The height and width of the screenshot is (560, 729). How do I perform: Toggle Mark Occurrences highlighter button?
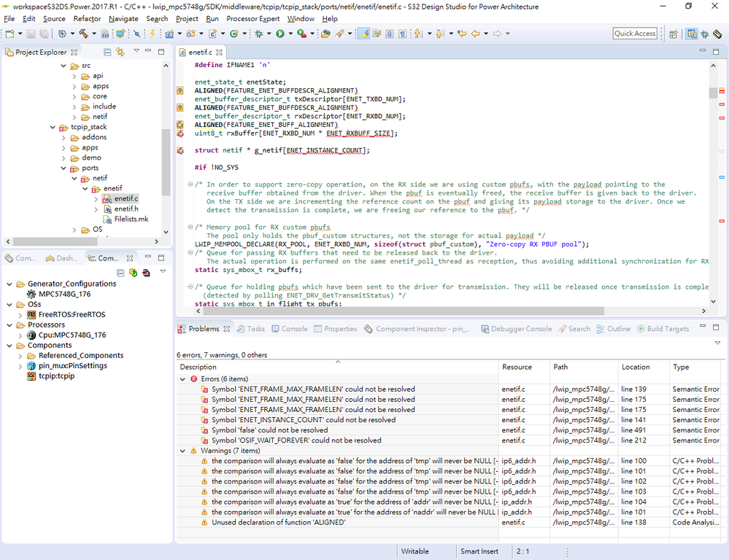pos(363,34)
